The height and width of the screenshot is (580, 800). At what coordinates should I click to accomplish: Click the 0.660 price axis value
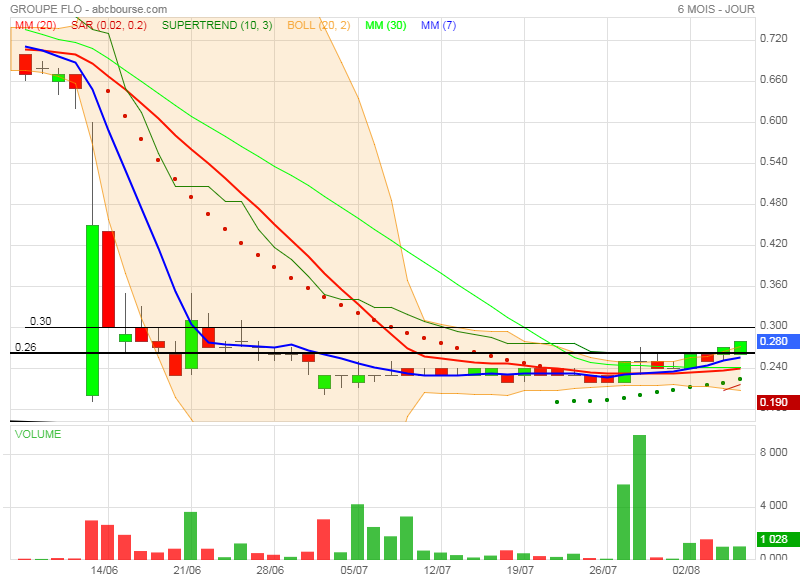(x=773, y=80)
